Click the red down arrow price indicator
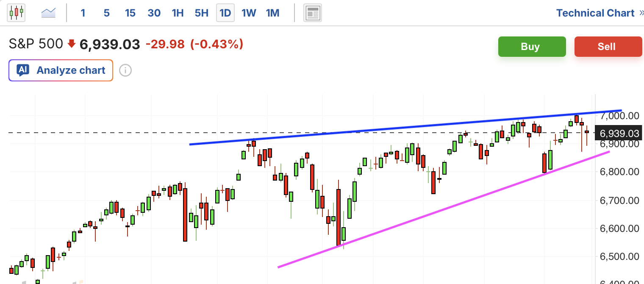 [x=72, y=43]
